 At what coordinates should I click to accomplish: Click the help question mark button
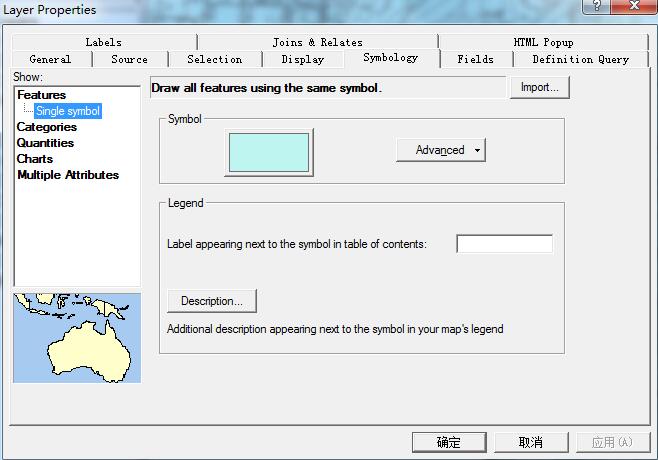[597, 6]
